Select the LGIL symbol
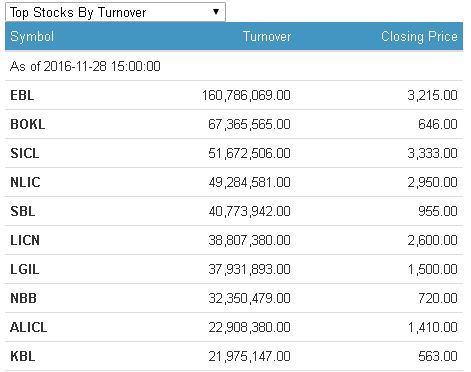Viewport: 471px width, 372px height. 25,269
